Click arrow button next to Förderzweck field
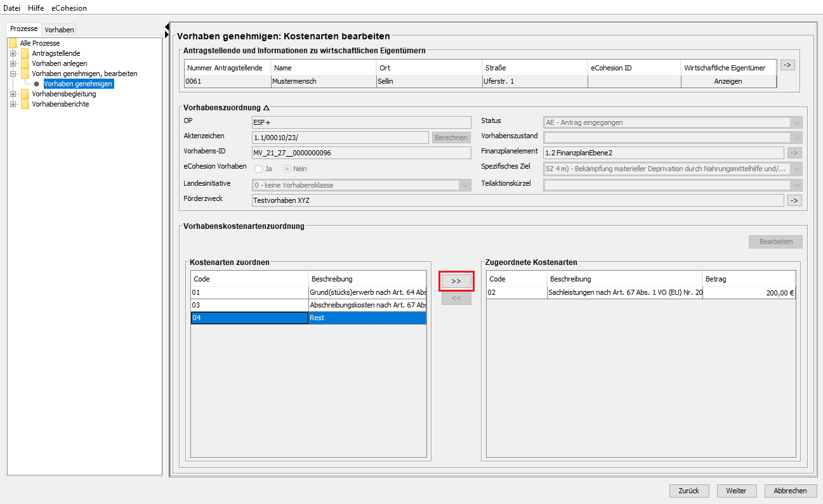823x504 pixels. (794, 200)
